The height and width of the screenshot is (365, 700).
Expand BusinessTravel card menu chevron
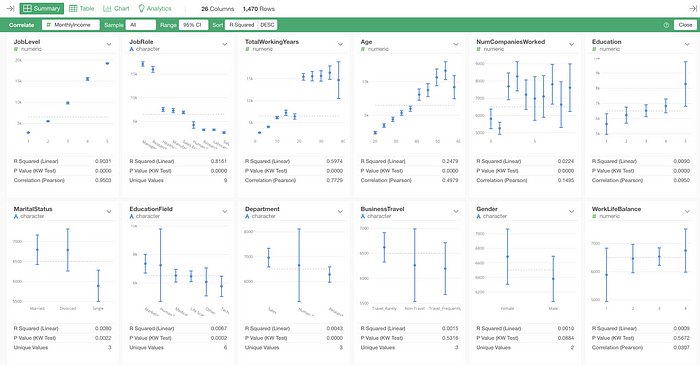pos(456,212)
